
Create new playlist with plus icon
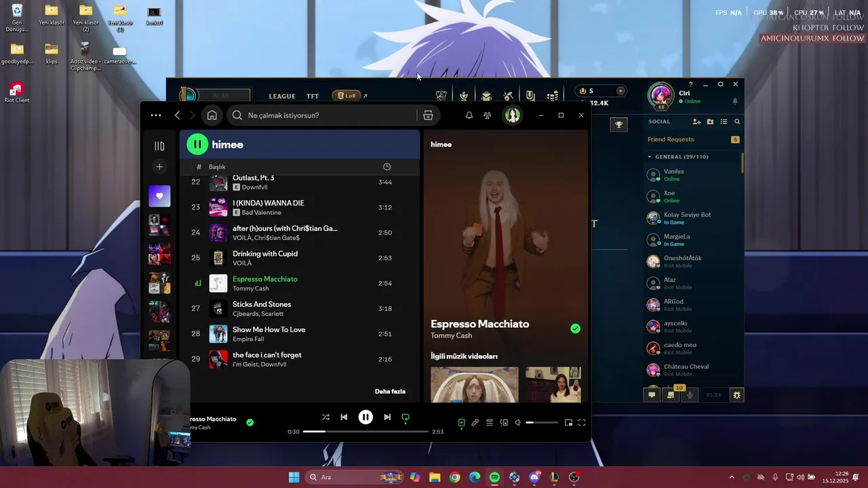point(159,167)
